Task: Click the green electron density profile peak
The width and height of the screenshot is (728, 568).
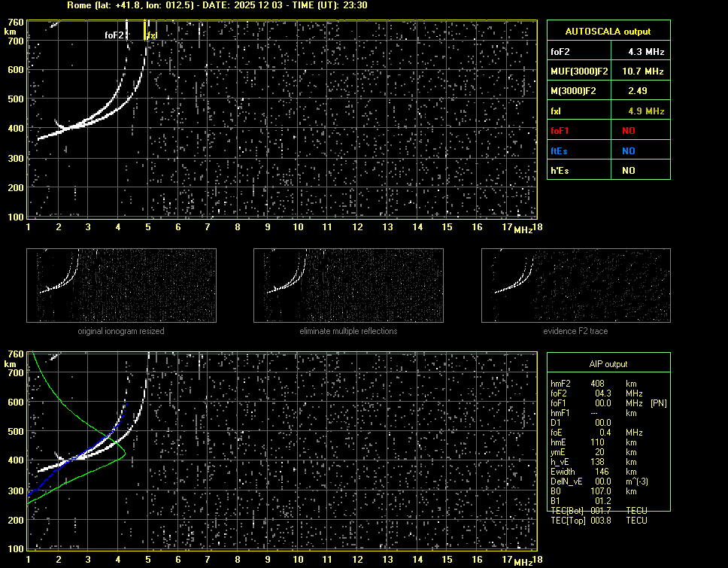Action: [123, 453]
